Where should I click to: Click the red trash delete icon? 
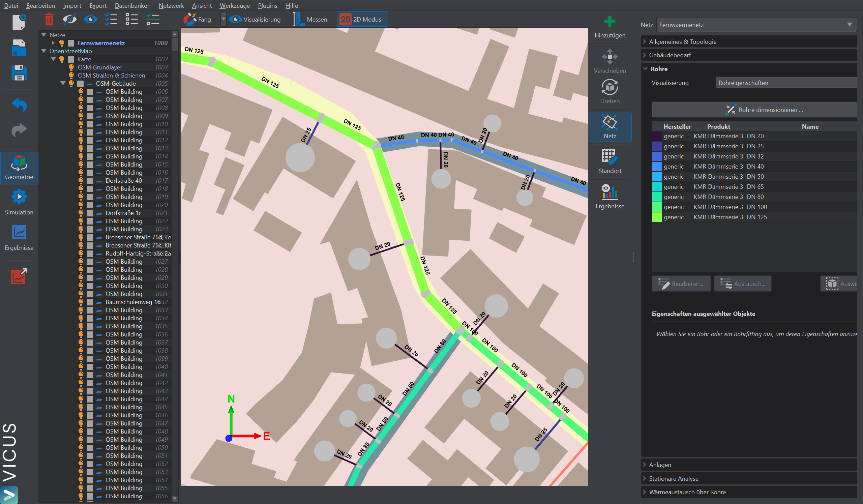pyautogui.click(x=49, y=20)
